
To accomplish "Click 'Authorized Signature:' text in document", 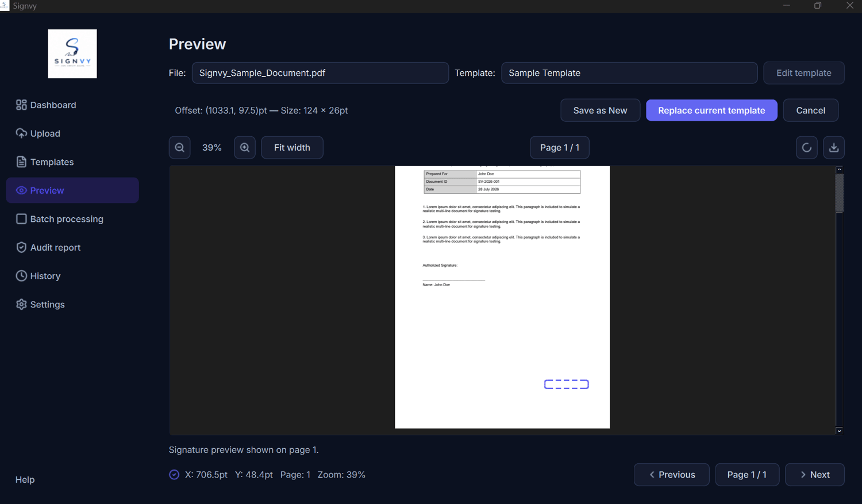I will pyautogui.click(x=440, y=266).
